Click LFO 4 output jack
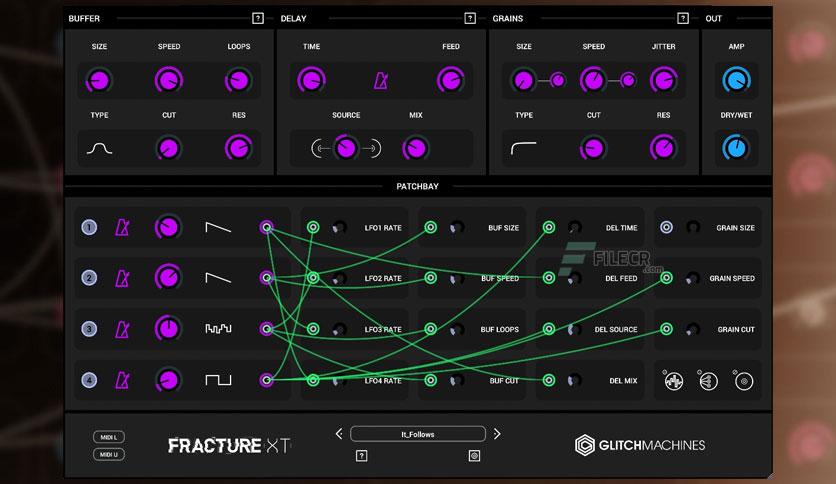The height and width of the screenshot is (484, 836). click(267, 380)
